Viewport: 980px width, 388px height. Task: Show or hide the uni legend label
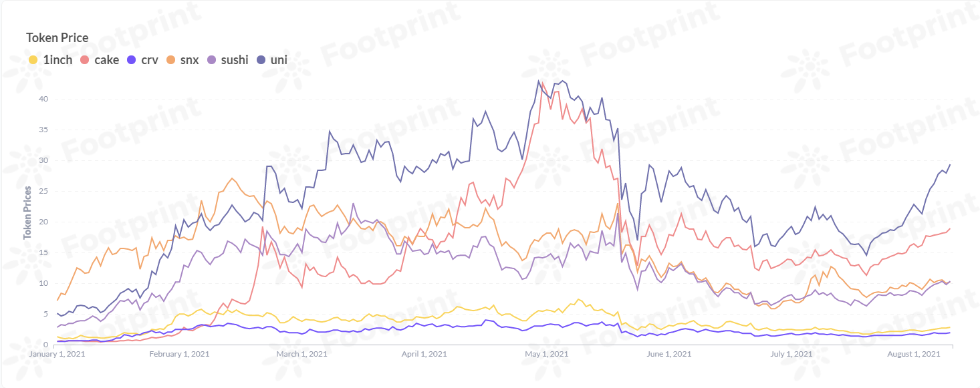click(279, 60)
